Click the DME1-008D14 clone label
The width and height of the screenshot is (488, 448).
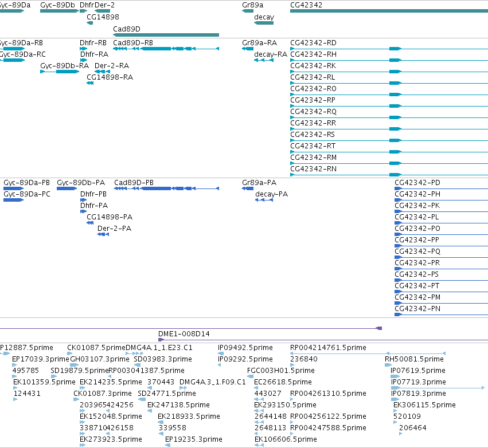click(184, 334)
